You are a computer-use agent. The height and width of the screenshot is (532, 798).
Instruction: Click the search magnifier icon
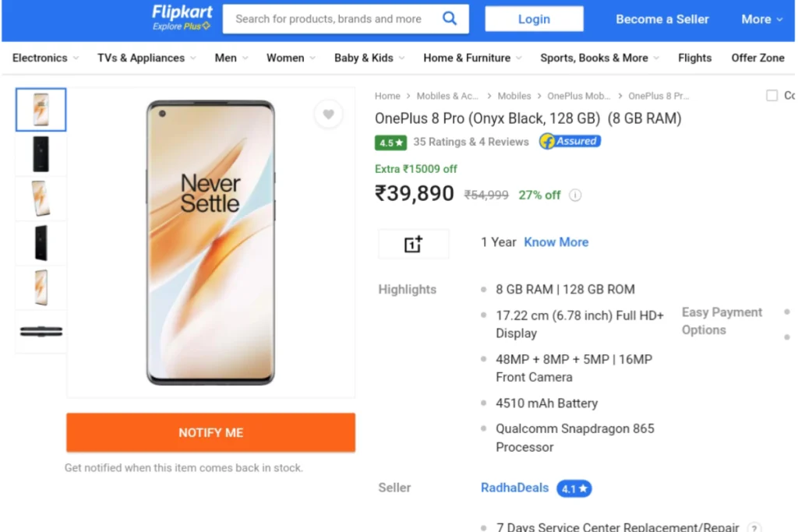tap(450, 19)
